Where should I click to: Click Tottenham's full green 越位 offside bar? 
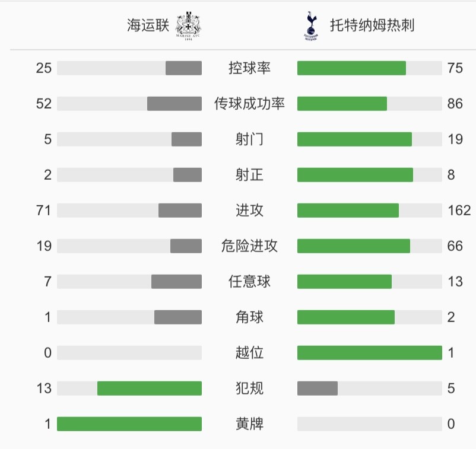[x=370, y=352]
